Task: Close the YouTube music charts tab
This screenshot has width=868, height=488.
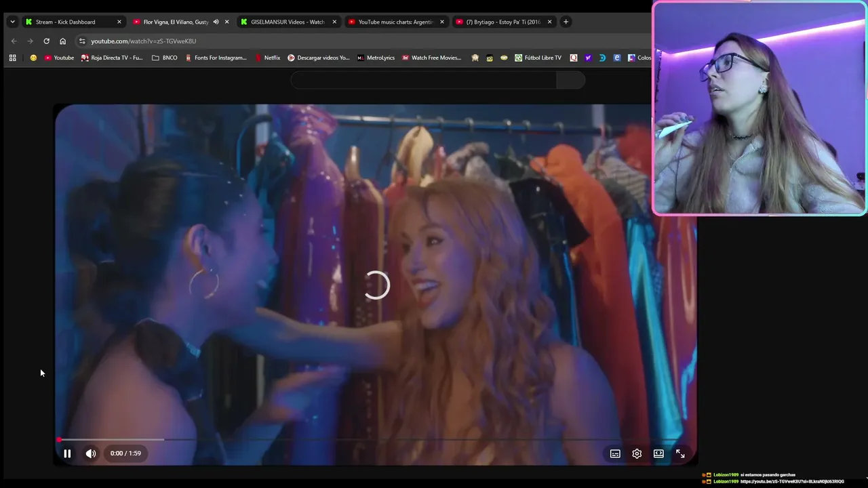Action: (x=442, y=22)
